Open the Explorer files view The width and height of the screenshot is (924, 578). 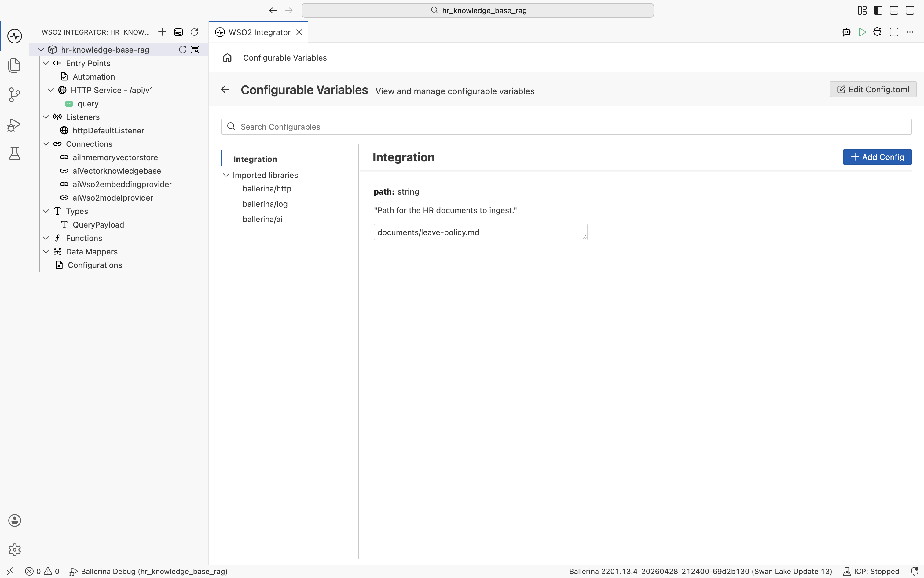[x=14, y=65]
